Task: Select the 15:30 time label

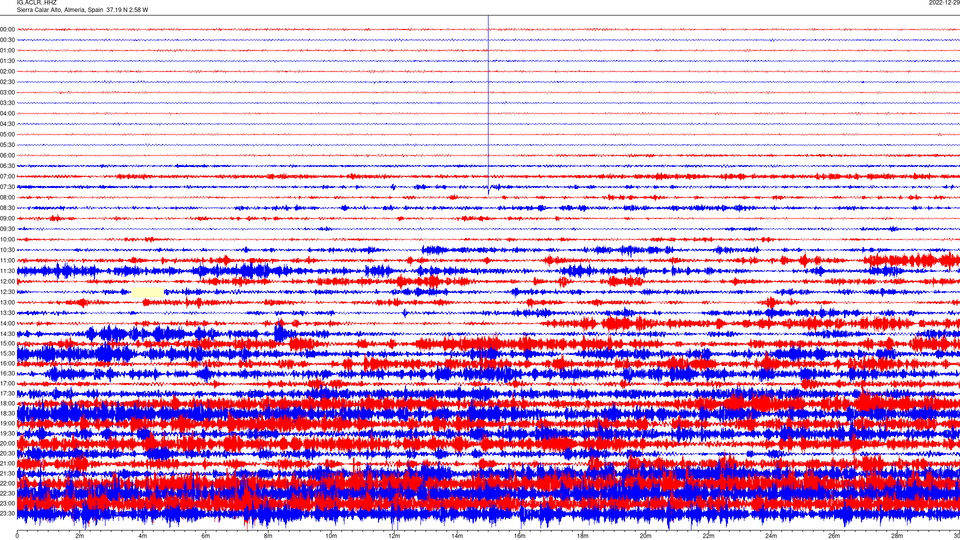Action: point(8,353)
